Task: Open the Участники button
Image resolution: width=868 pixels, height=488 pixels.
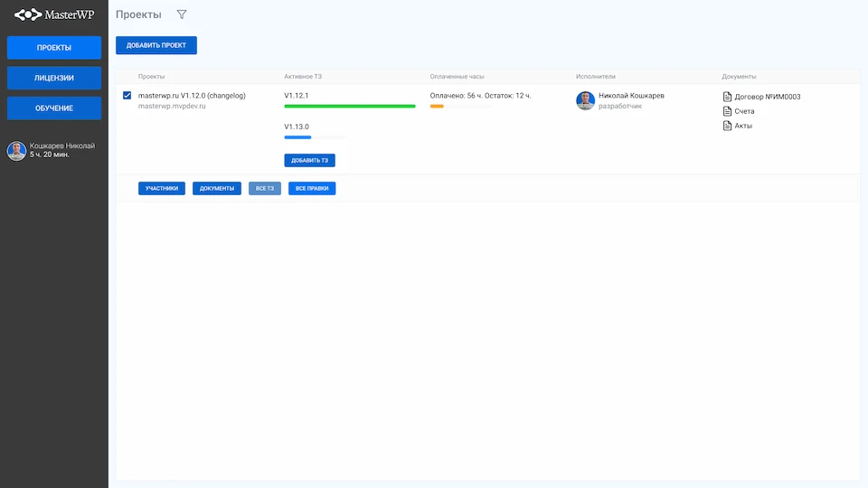Action: point(162,189)
